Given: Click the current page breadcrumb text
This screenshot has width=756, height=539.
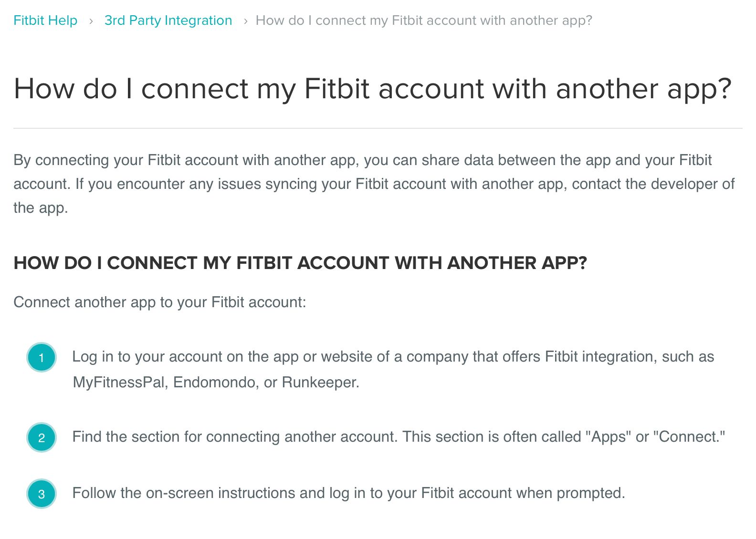Looking at the screenshot, I should click(423, 21).
